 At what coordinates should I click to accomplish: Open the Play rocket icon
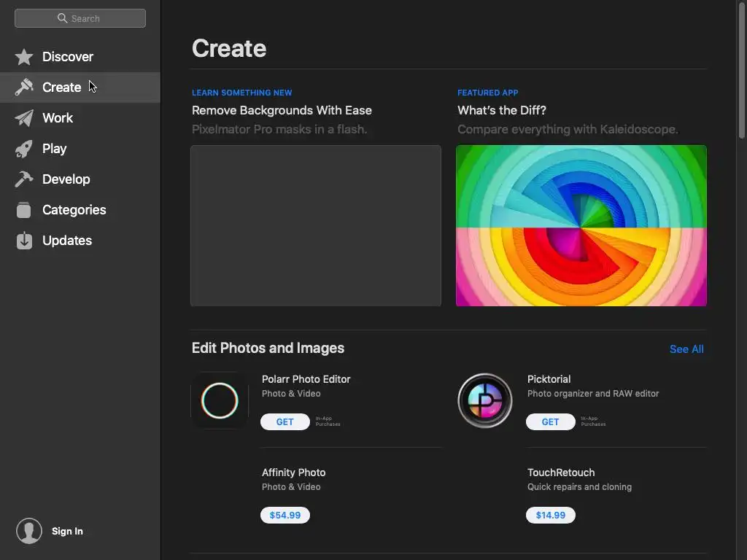pos(24,149)
